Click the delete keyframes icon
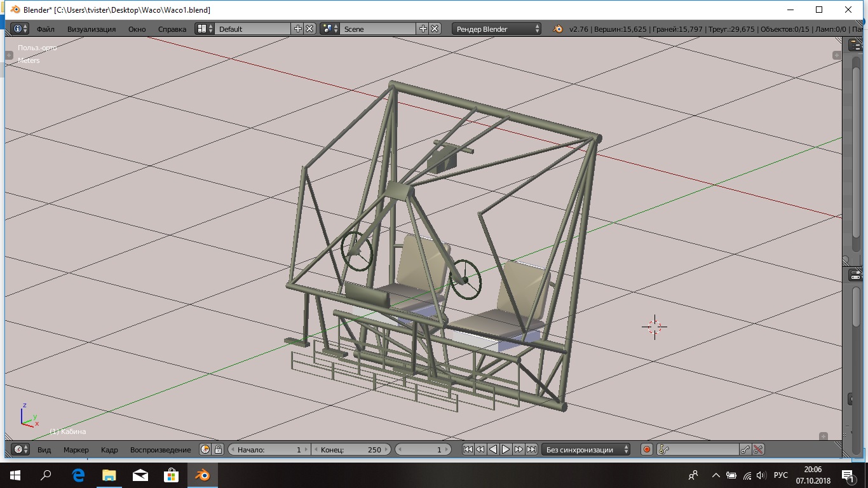This screenshot has height=488, width=868. pyautogui.click(x=758, y=449)
